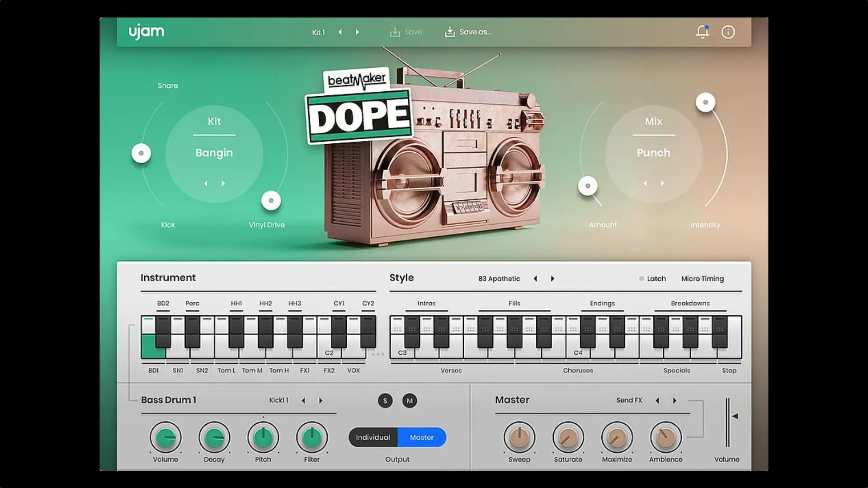868x488 pixels.
Task: Open Micro Timing settings
Action: coord(703,279)
